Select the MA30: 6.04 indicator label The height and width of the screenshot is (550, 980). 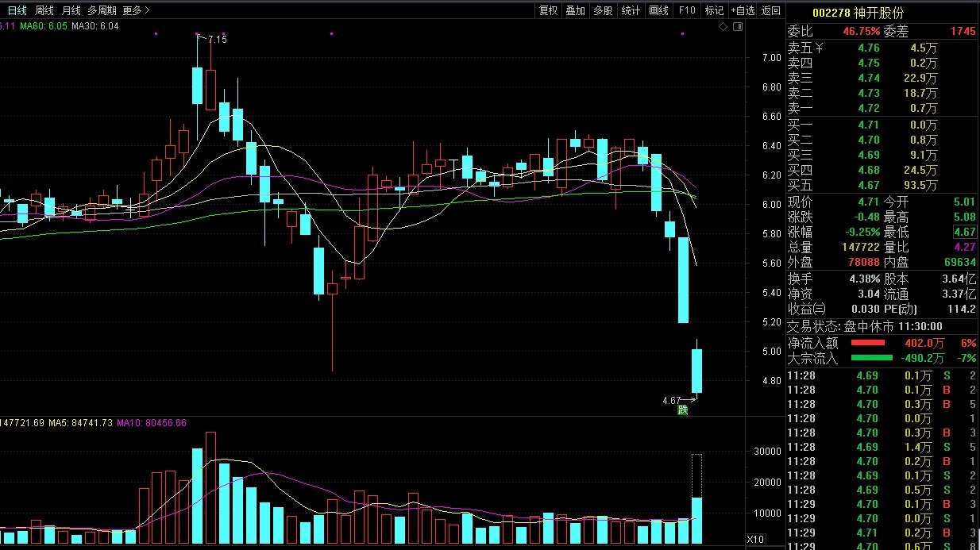click(95, 26)
